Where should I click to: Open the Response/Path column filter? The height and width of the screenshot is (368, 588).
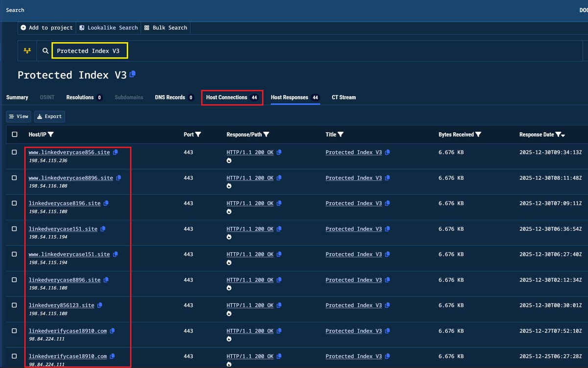pos(266,134)
